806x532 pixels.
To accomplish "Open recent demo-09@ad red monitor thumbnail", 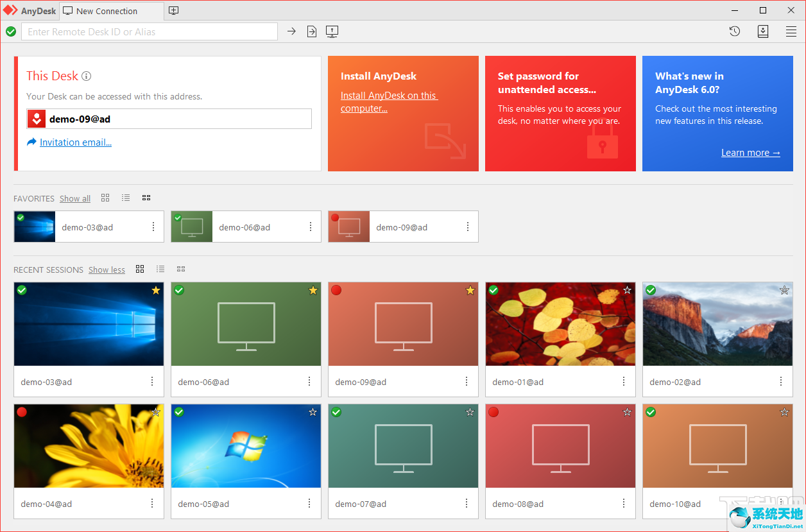I will 403,324.
